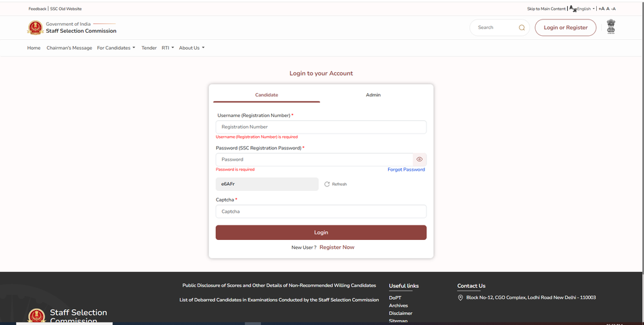Open Chairman's Message page

click(x=69, y=48)
